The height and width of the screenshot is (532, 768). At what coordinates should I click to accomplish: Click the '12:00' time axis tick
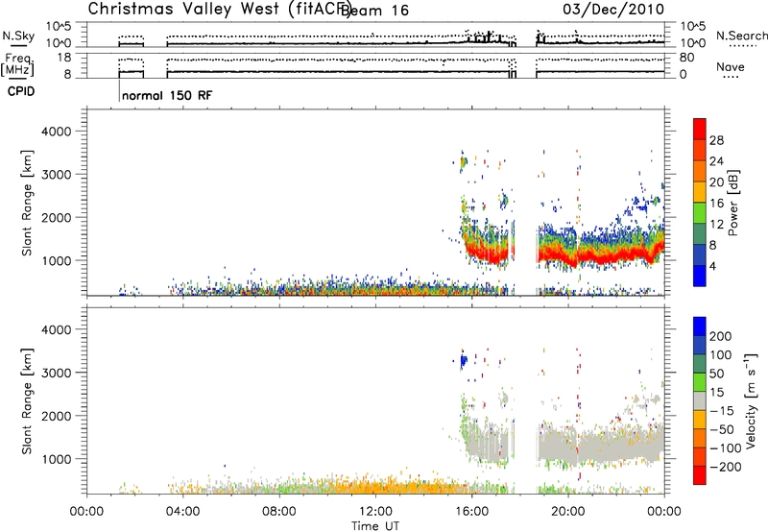[x=375, y=512]
